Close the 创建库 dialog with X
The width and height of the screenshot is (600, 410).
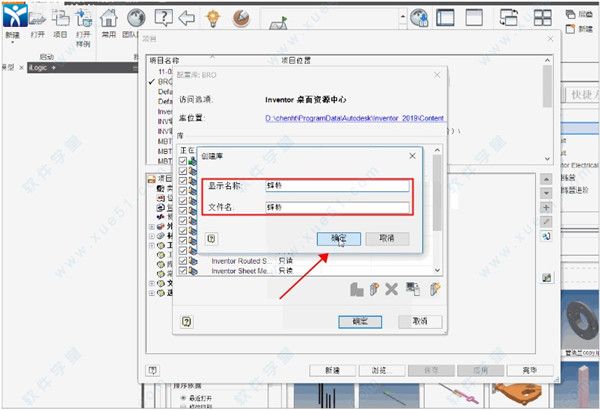coord(412,156)
